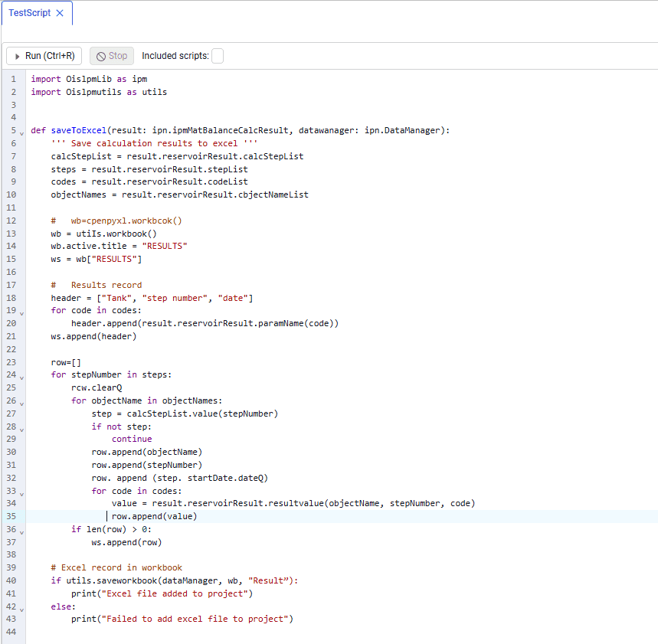The height and width of the screenshot is (644, 658).
Task: Click the 'objectNames =' assignment on line 10
Action: 179,195
